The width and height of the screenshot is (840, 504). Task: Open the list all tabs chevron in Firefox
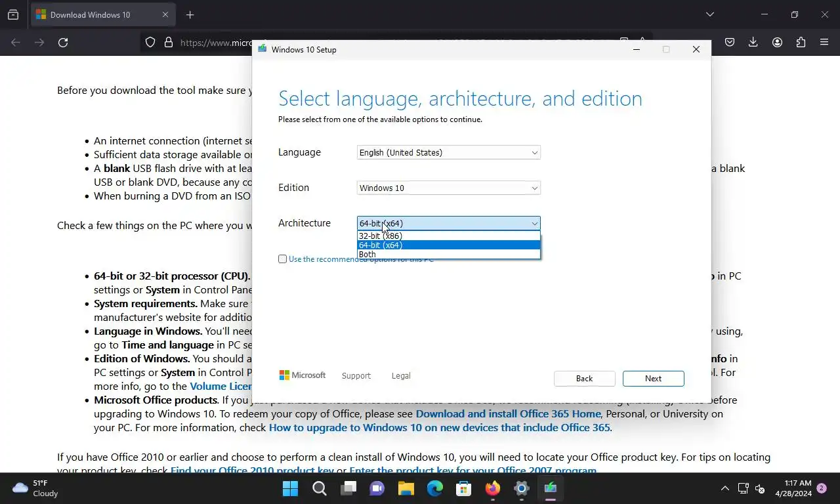pos(709,14)
